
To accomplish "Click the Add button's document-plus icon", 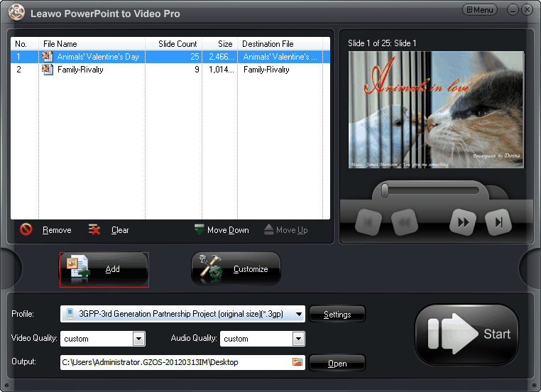I will click(77, 266).
